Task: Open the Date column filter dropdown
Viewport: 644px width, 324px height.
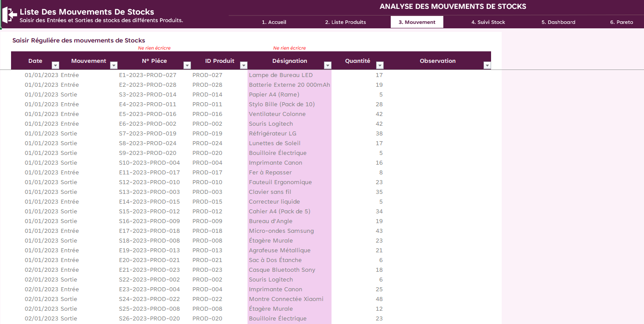Action: tap(55, 66)
